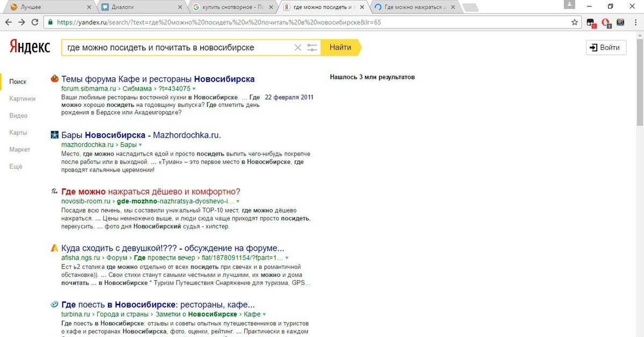Open the dark extension icon with red badge
Screen dimensions: 644x337
(591, 23)
